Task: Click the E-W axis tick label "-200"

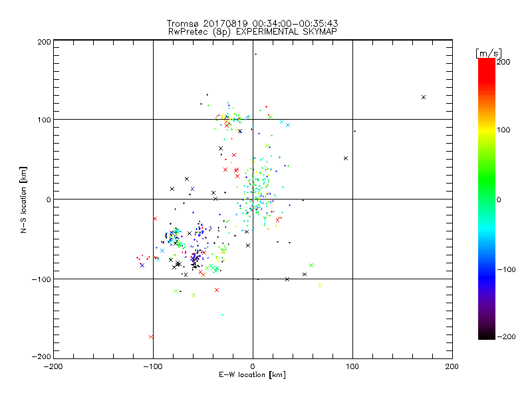Action: (53, 367)
